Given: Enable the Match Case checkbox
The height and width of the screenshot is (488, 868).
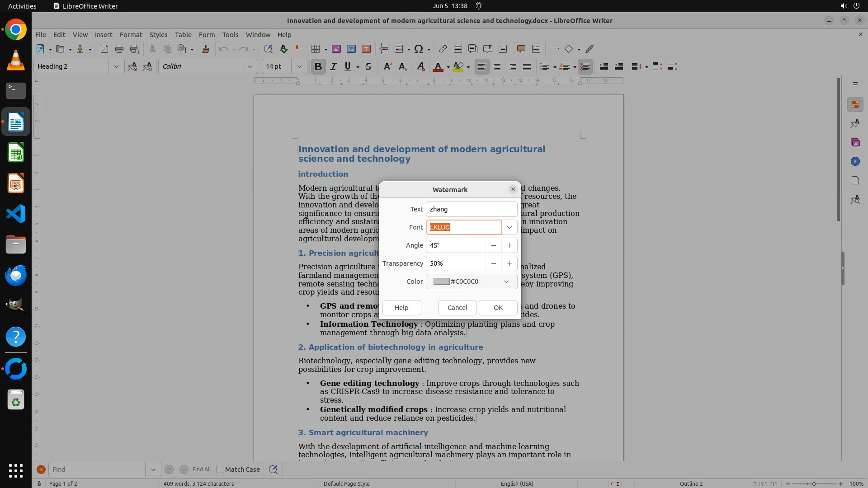Looking at the screenshot, I should 220,469.
